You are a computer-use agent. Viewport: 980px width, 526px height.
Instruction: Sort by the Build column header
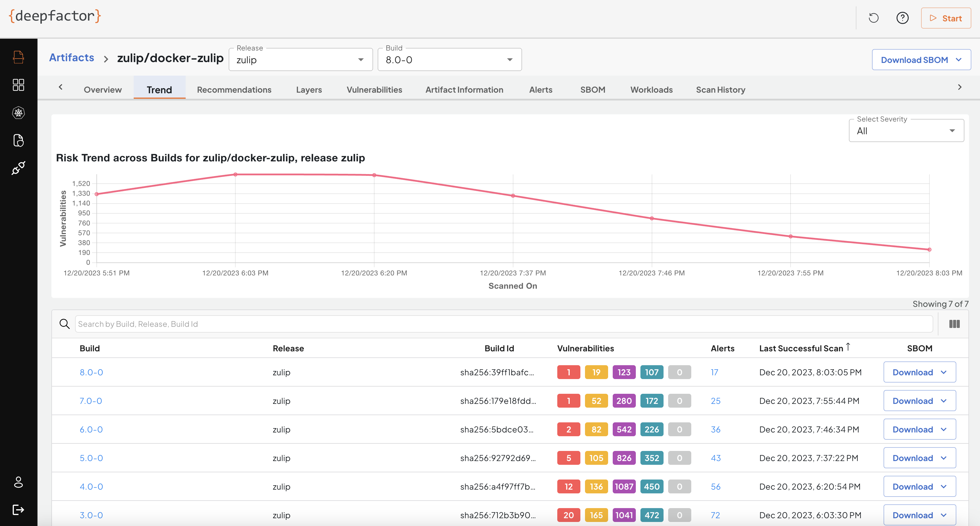pyautogui.click(x=90, y=348)
